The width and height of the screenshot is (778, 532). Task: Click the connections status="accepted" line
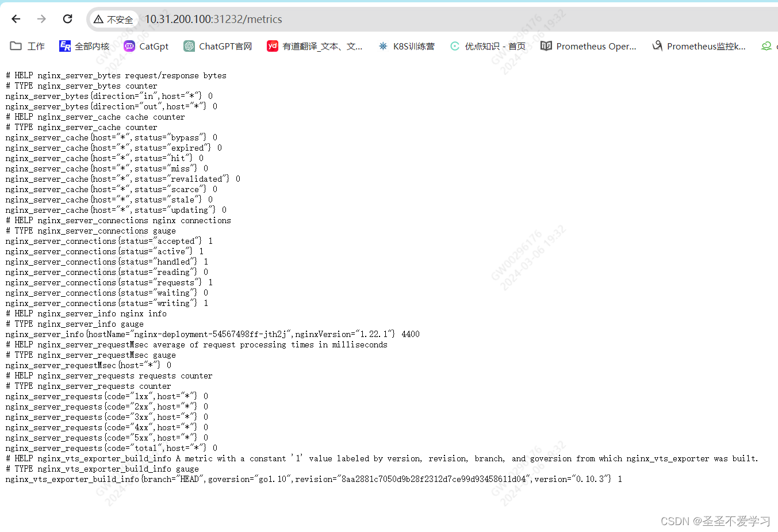coord(109,241)
